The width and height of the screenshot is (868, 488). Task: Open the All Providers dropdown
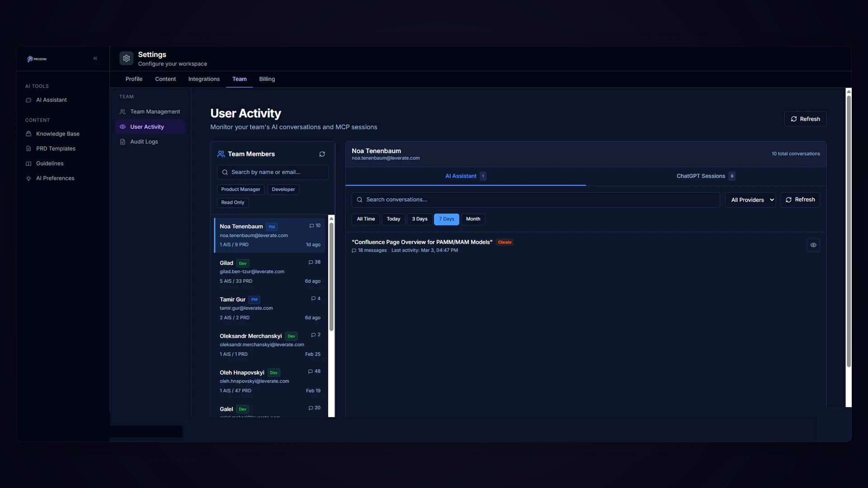click(x=750, y=200)
